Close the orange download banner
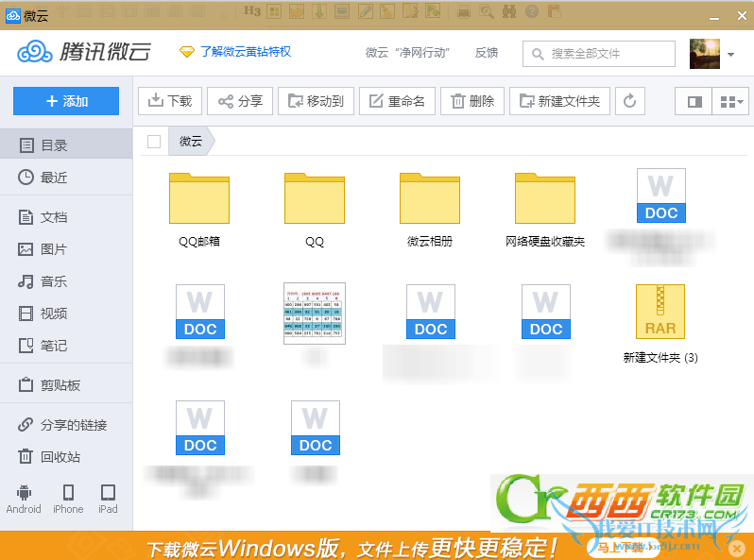This screenshot has height=560, width=754. pos(737,548)
